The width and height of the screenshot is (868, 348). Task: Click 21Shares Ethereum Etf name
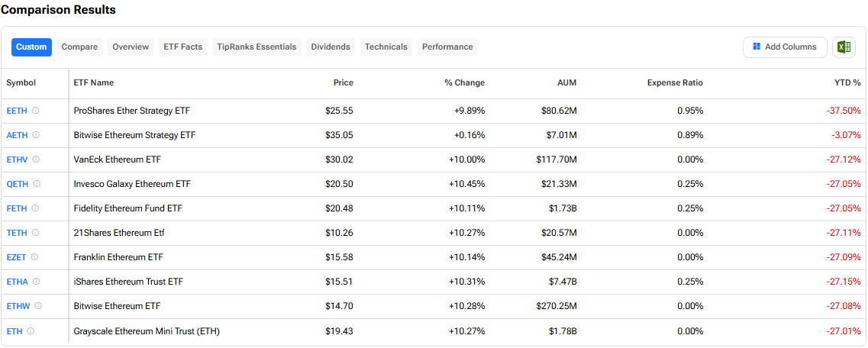pyautogui.click(x=119, y=233)
